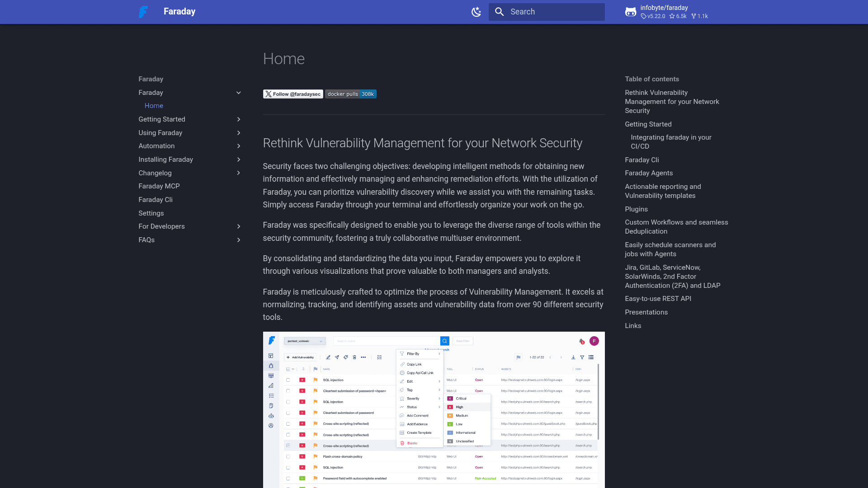Expand the Installing Faraday chevron
This screenshot has width=868, height=488.
[239, 160]
